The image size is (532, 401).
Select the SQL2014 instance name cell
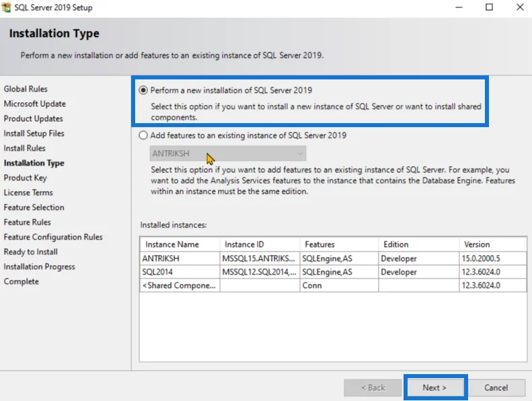click(180, 272)
